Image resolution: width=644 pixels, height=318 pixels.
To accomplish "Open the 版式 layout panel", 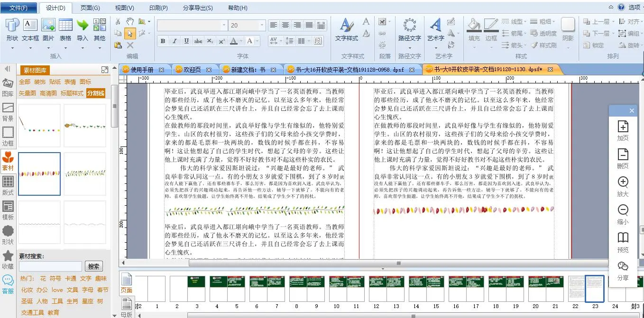I will [x=8, y=186].
